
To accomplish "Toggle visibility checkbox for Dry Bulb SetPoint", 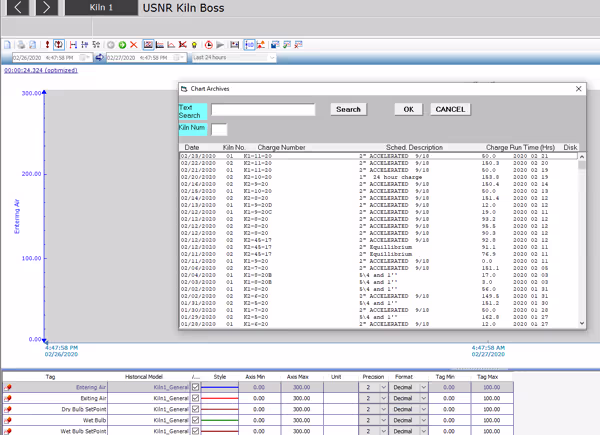I will click(x=196, y=409).
